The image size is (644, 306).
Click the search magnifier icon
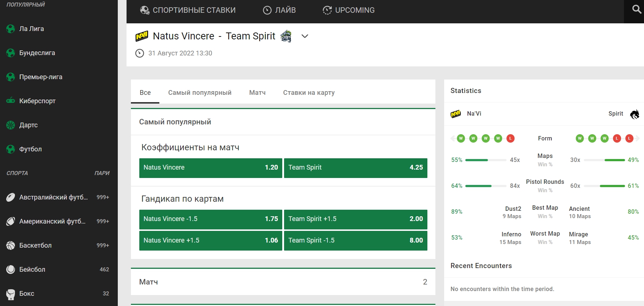[x=636, y=9]
